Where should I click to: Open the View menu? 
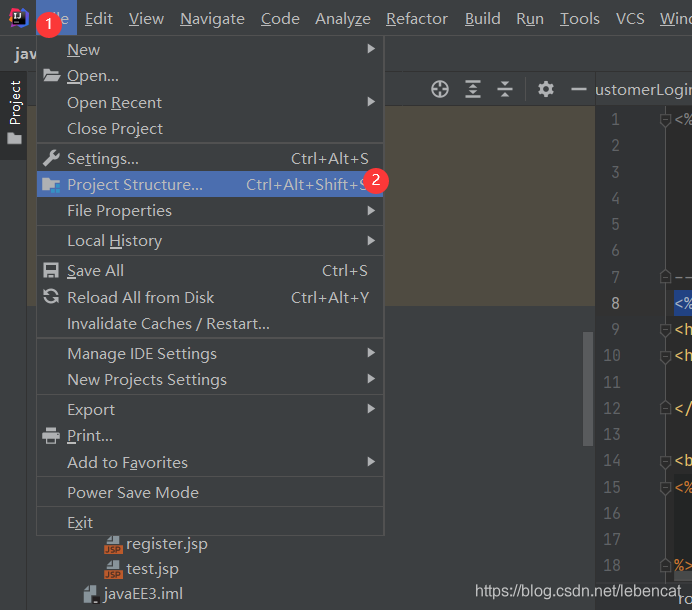click(146, 19)
